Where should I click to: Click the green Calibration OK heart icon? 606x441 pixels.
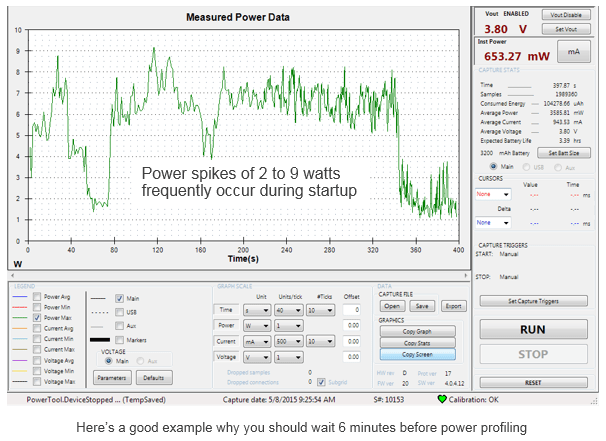442,399
